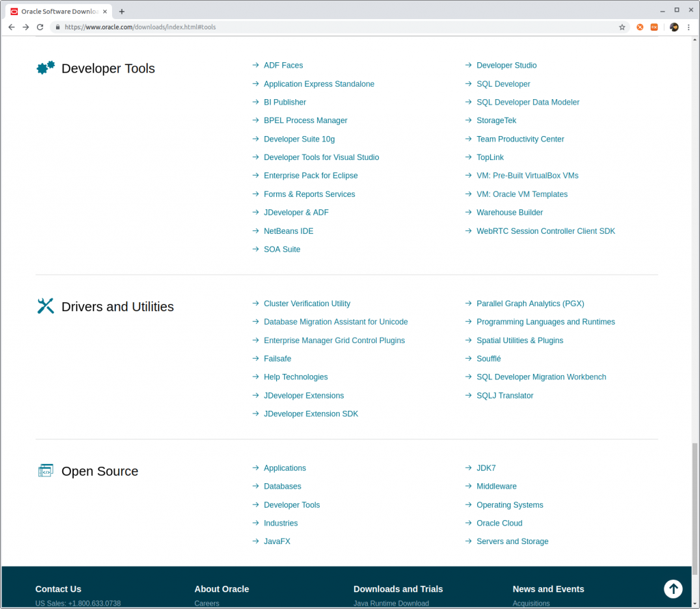Screen dimensions: 700x609
Task: Click the browser forward arrow
Action: [26, 27]
